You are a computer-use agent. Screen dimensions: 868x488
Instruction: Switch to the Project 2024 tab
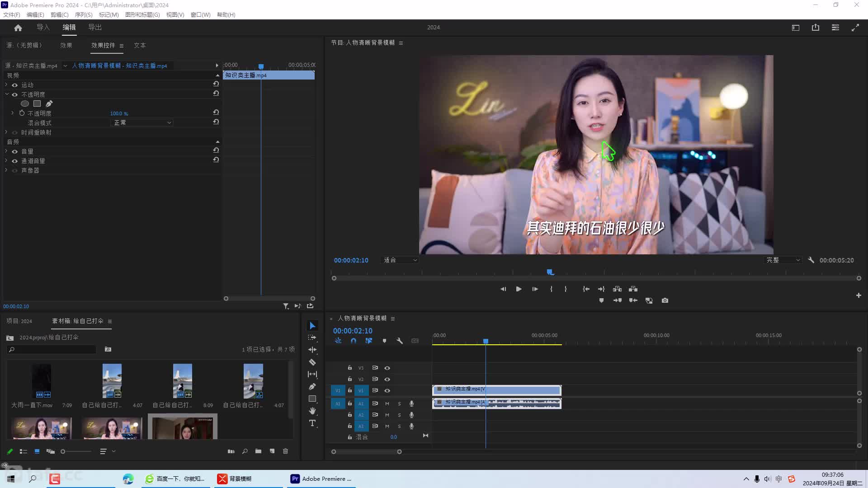click(x=19, y=321)
